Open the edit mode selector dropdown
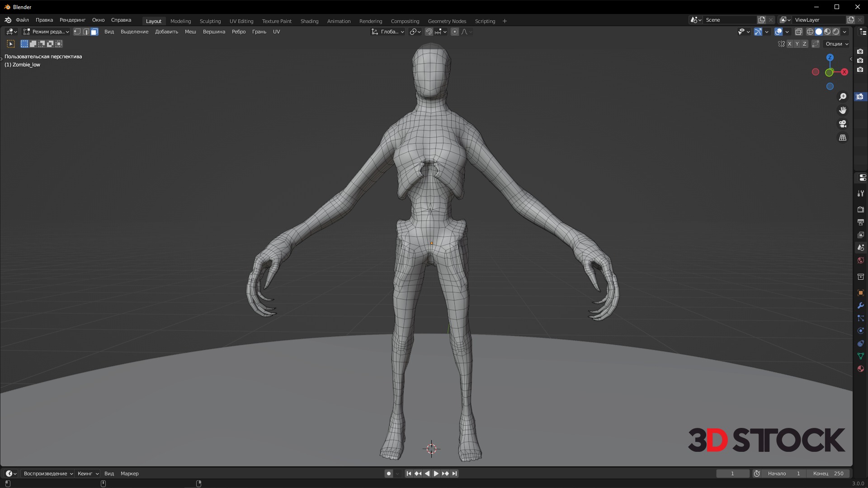Image resolution: width=868 pixels, height=488 pixels. click(46, 32)
